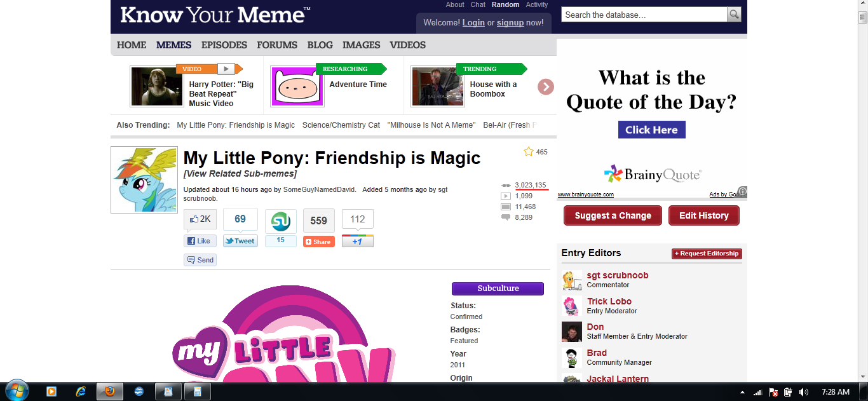Image resolution: width=868 pixels, height=401 pixels.
Task: Click the volume speaker tray icon
Action: [x=803, y=392]
